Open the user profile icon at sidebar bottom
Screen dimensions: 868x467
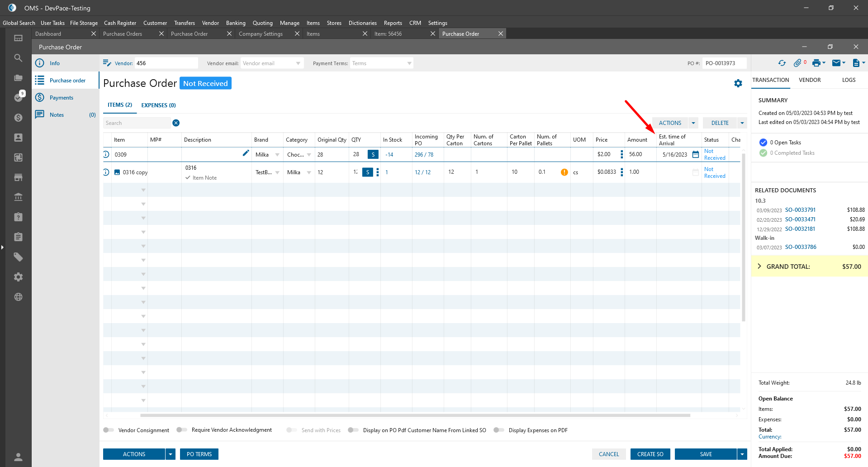[18, 457]
